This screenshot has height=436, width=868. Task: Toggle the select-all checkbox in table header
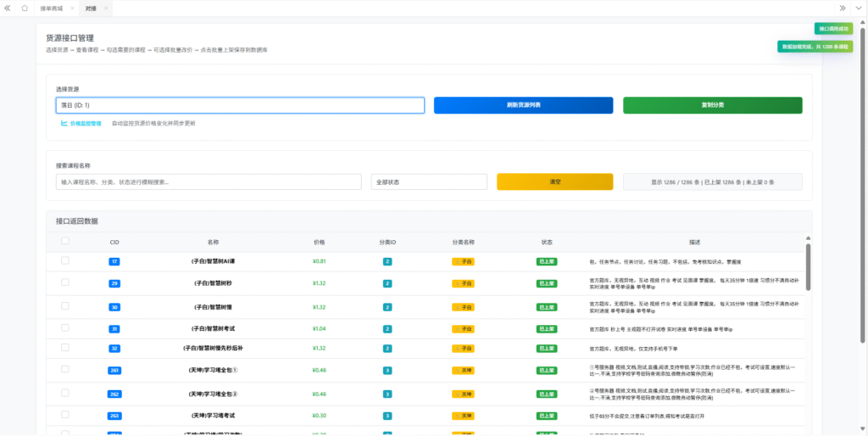click(65, 241)
